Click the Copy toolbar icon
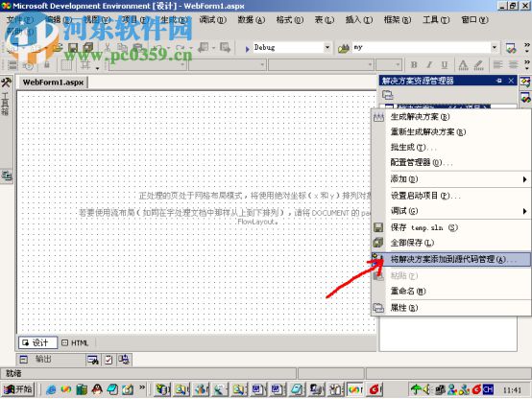The height and width of the screenshot is (399, 532). point(122,47)
